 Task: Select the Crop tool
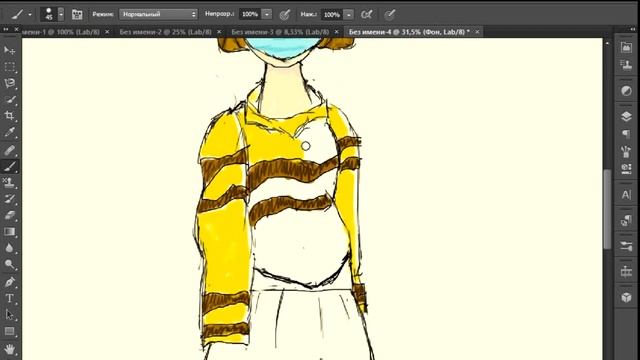[x=9, y=116]
